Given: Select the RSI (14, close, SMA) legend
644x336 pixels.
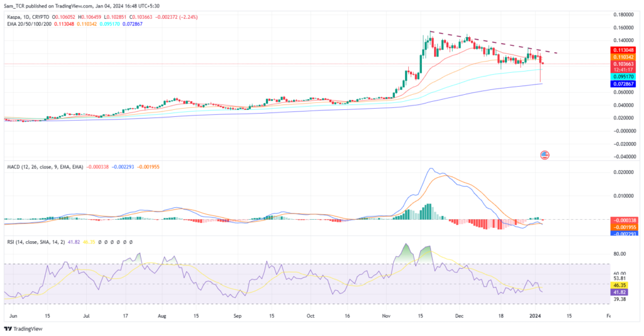Looking at the screenshot, I should click(36, 242).
